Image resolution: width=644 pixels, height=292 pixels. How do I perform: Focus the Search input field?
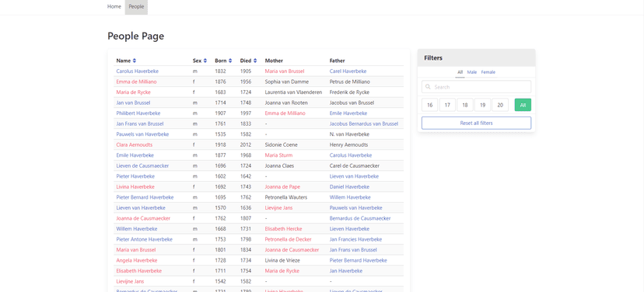(476, 87)
